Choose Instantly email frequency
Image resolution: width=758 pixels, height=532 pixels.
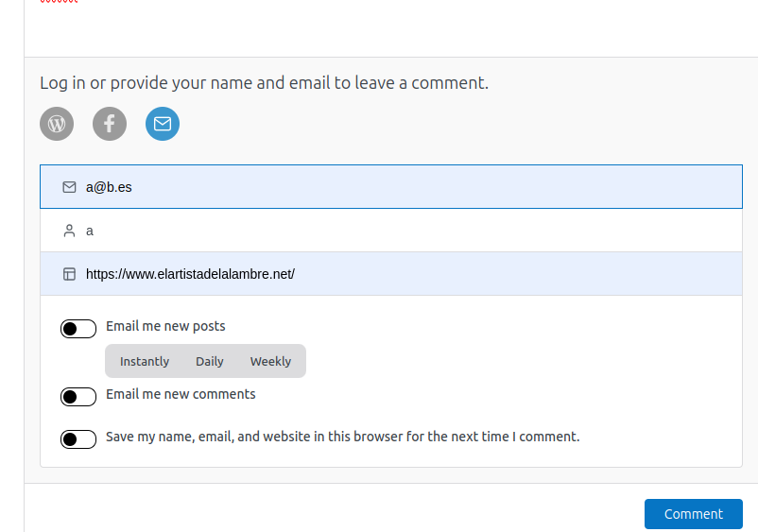pyautogui.click(x=145, y=361)
